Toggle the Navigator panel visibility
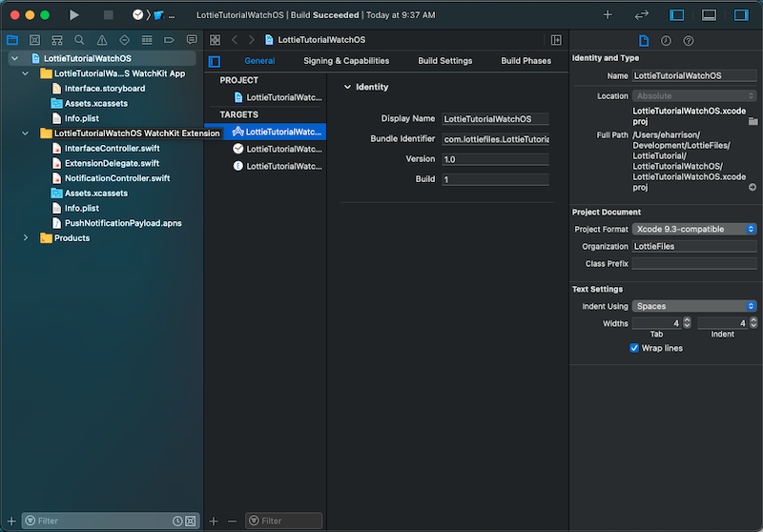The image size is (763, 532). (x=677, y=15)
